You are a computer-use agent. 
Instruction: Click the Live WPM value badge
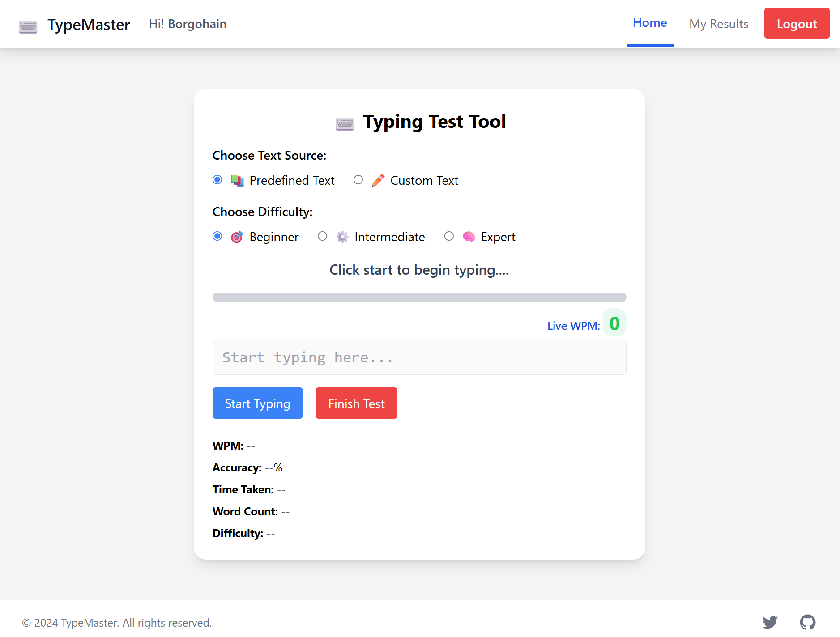[614, 323]
